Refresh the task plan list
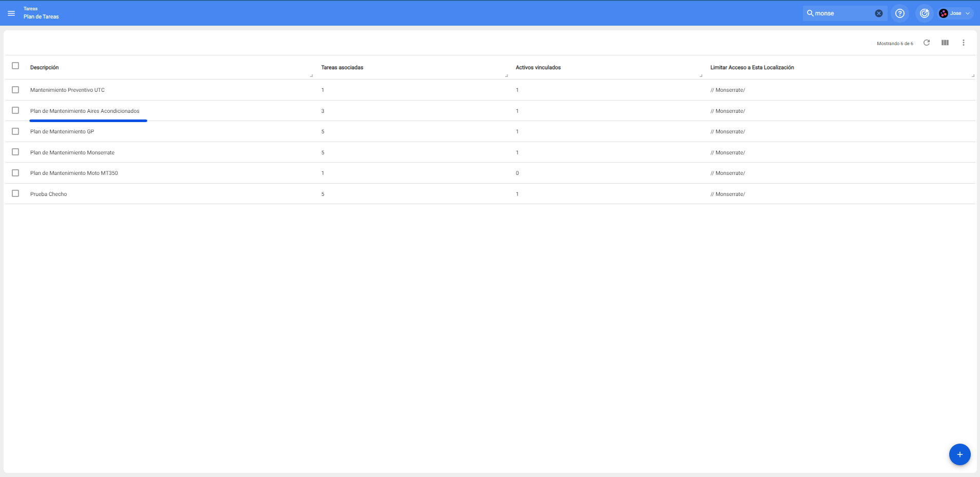Viewport: 980px width, 477px height. [926, 43]
